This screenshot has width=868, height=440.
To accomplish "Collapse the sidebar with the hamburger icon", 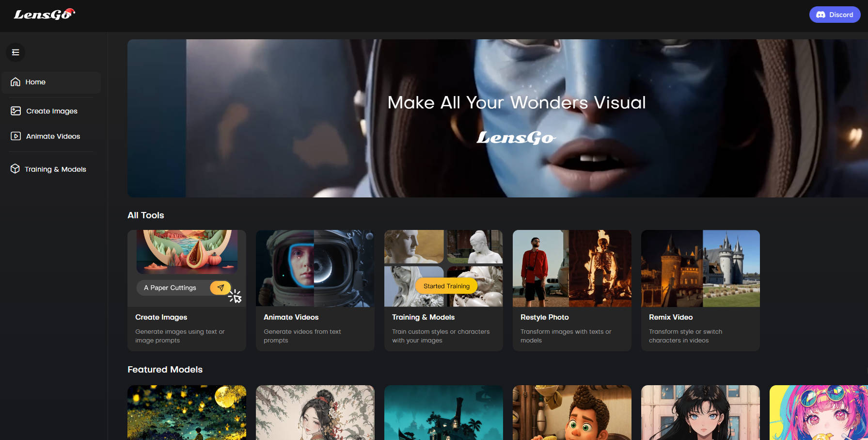I will 16,52.
